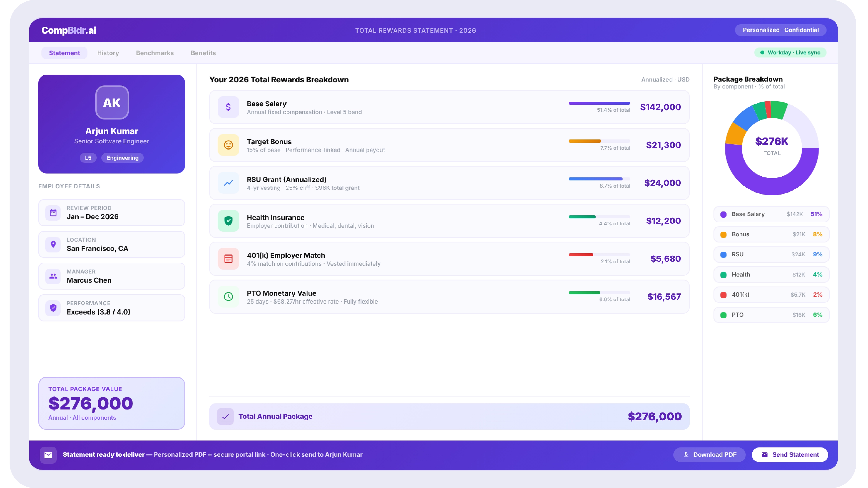Click the envelope icon in the footer bar
Image resolution: width=868 pixels, height=488 pixels.
(48, 455)
